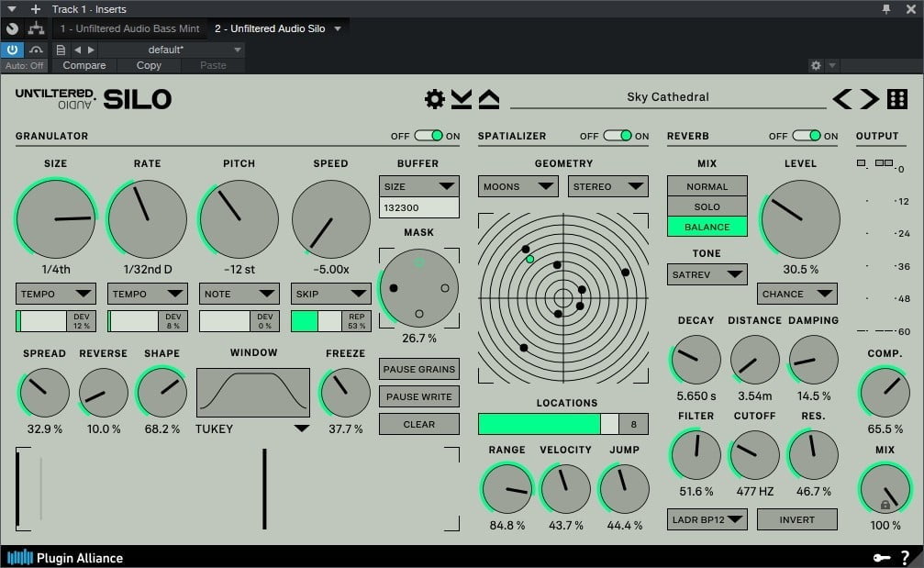Toggle the Spatializer on/off switch
Screen dimensions: 924x568
618,136
